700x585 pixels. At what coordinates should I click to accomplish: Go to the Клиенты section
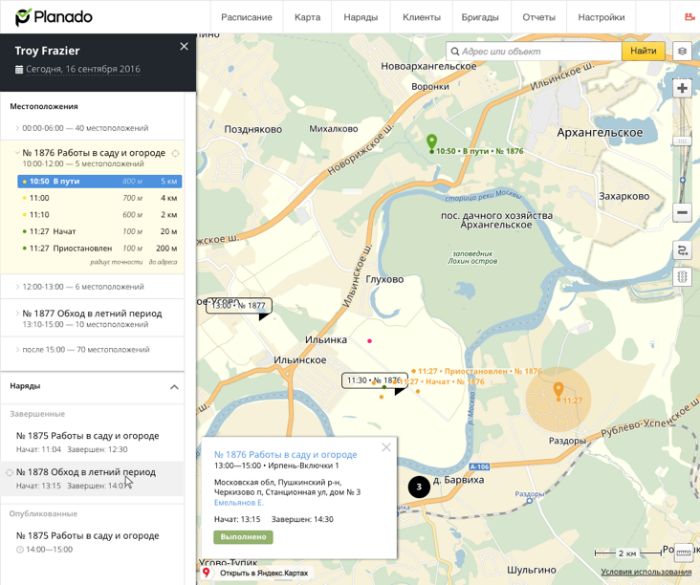coord(421,17)
